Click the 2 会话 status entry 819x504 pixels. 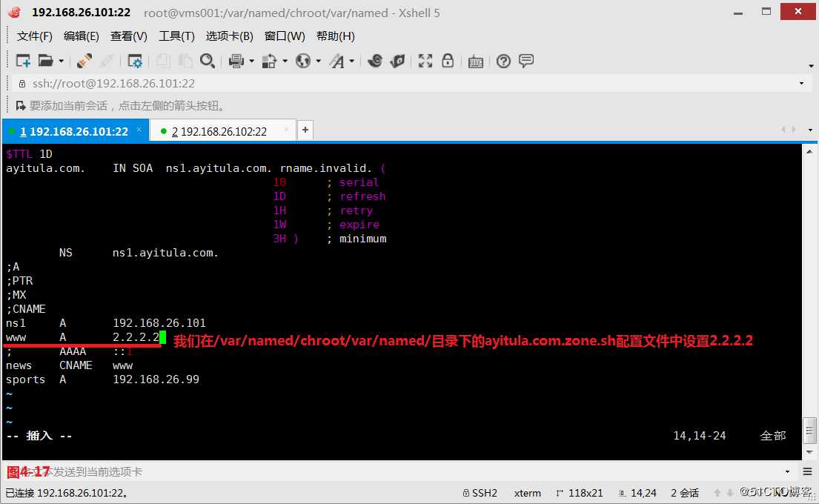tap(685, 493)
